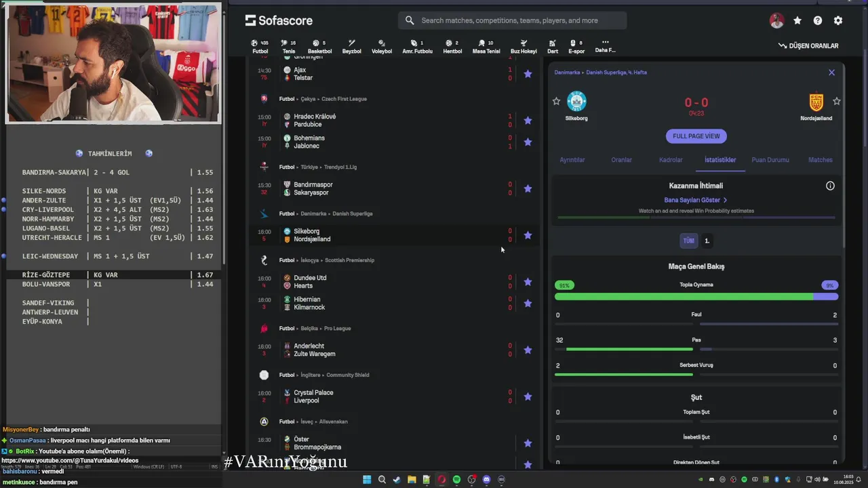Open the Windows Start menu
The height and width of the screenshot is (488, 868).
[367, 480]
